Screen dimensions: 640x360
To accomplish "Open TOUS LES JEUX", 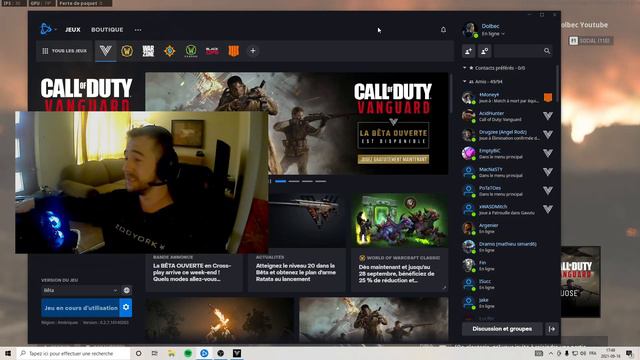I will tap(64, 51).
